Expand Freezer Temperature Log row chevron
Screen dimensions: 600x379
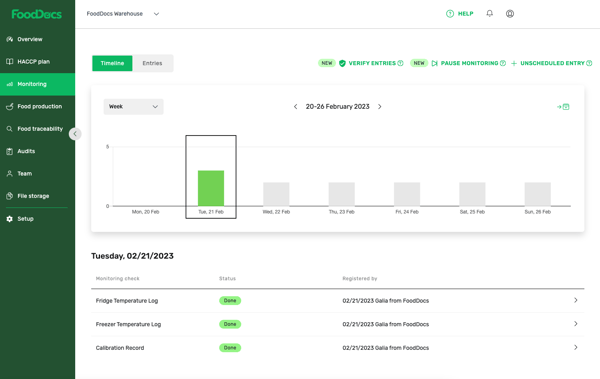(x=576, y=324)
